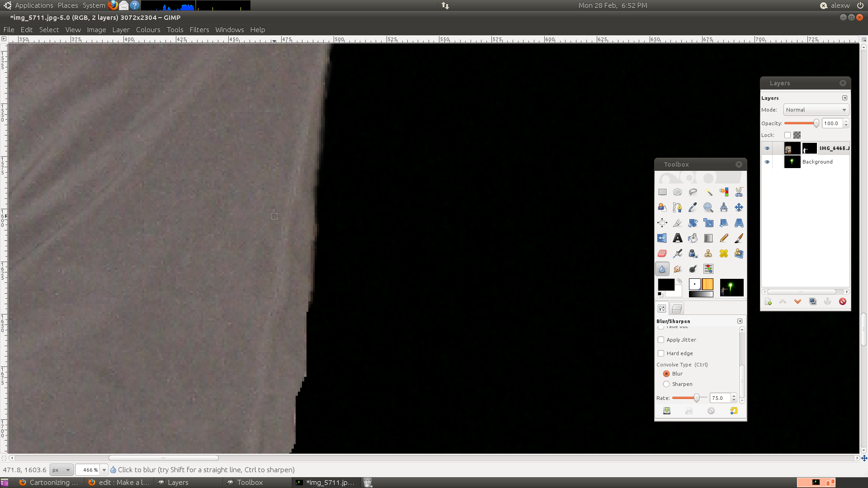Viewport: 868px width, 488px height.
Task: Select the Pencil tool
Action: (x=724, y=238)
